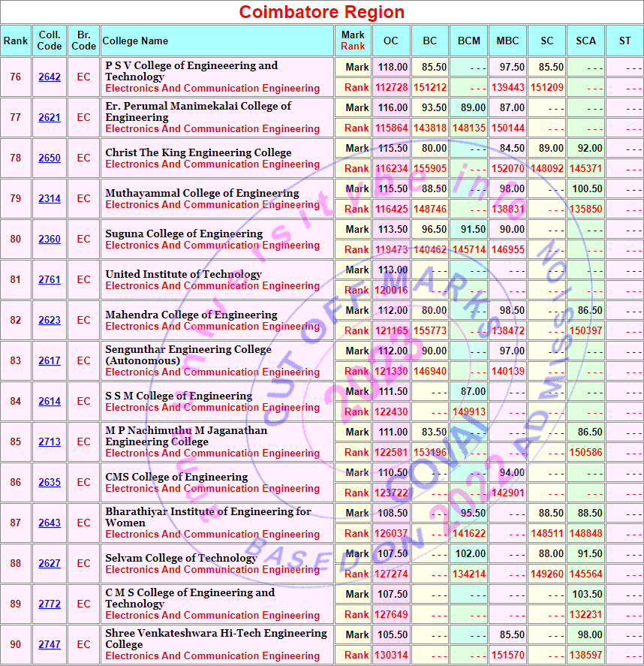Open college code 2621 link
Image resolution: width=644 pixels, height=666 pixels.
(x=50, y=118)
